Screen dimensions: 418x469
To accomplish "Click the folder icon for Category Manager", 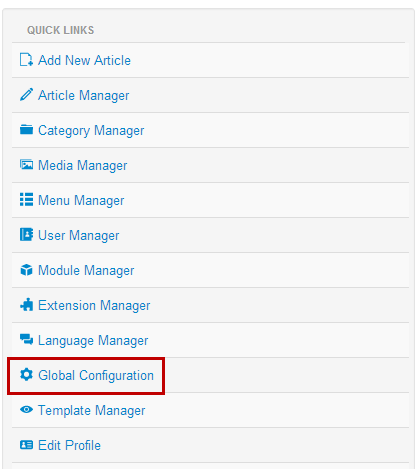I will pyautogui.click(x=26, y=129).
